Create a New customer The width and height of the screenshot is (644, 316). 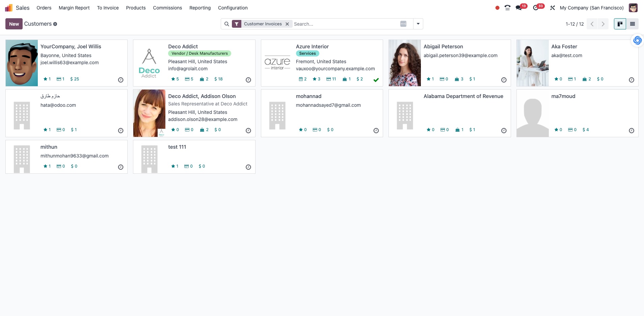14,24
